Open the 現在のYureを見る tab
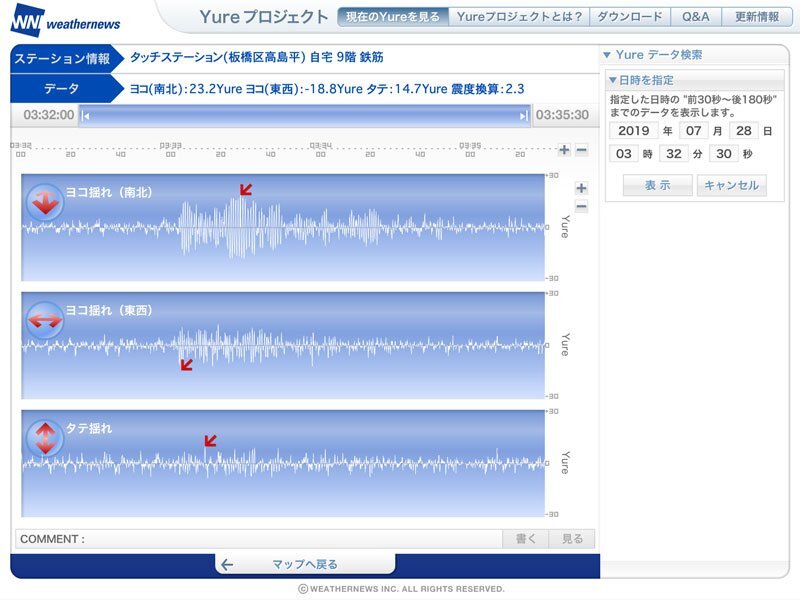 pos(393,17)
